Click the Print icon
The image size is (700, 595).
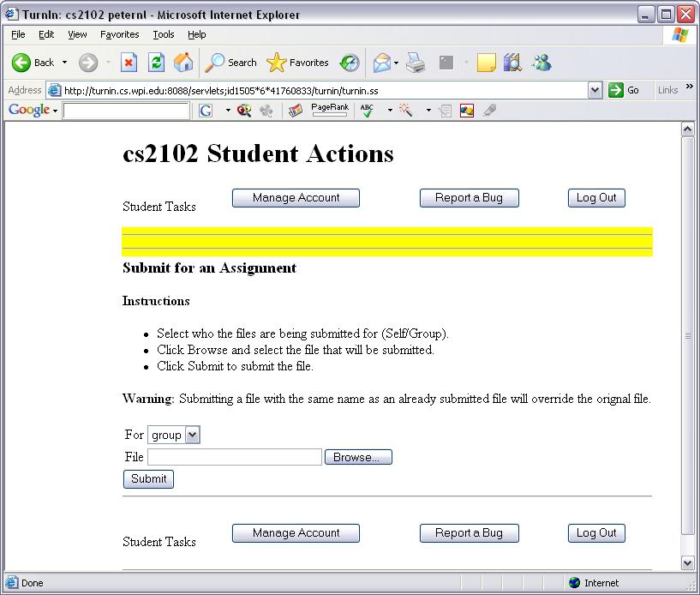(x=416, y=63)
